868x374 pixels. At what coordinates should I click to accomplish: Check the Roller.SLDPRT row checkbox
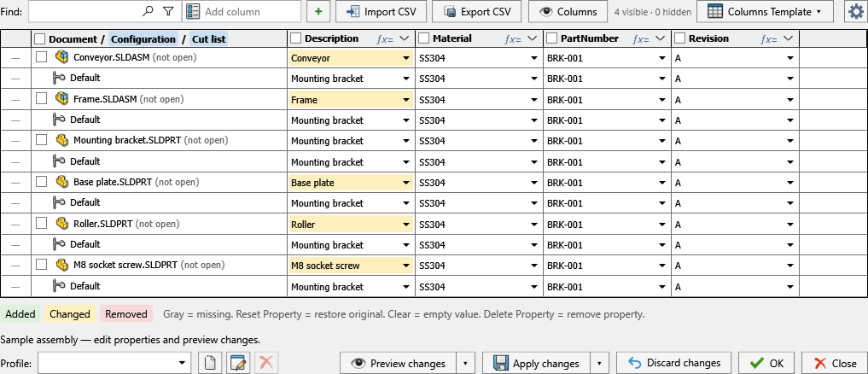tap(42, 224)
